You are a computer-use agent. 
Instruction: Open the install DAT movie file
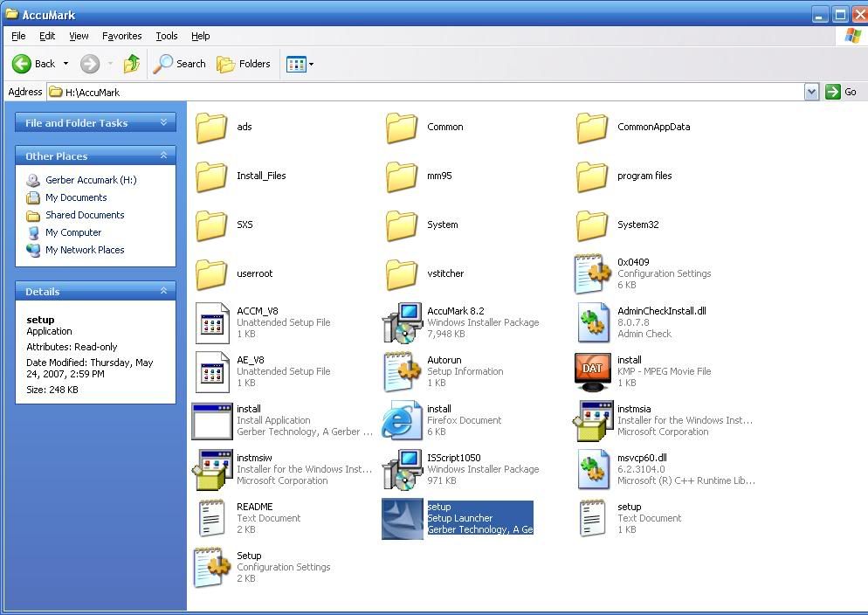pos(593,372)
